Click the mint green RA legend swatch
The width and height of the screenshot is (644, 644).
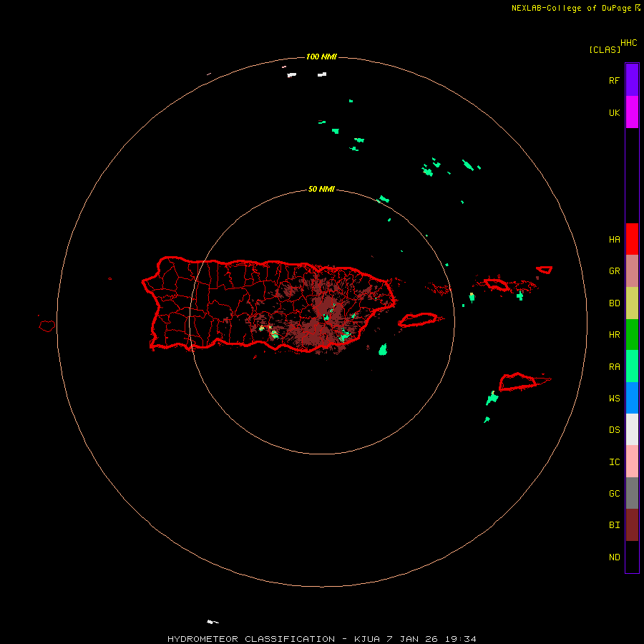coord(632,366)
